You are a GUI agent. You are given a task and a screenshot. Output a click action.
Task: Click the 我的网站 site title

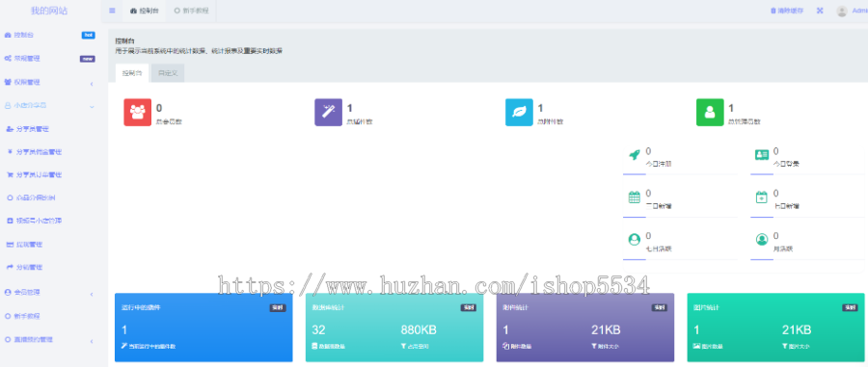tap(49, 11)
